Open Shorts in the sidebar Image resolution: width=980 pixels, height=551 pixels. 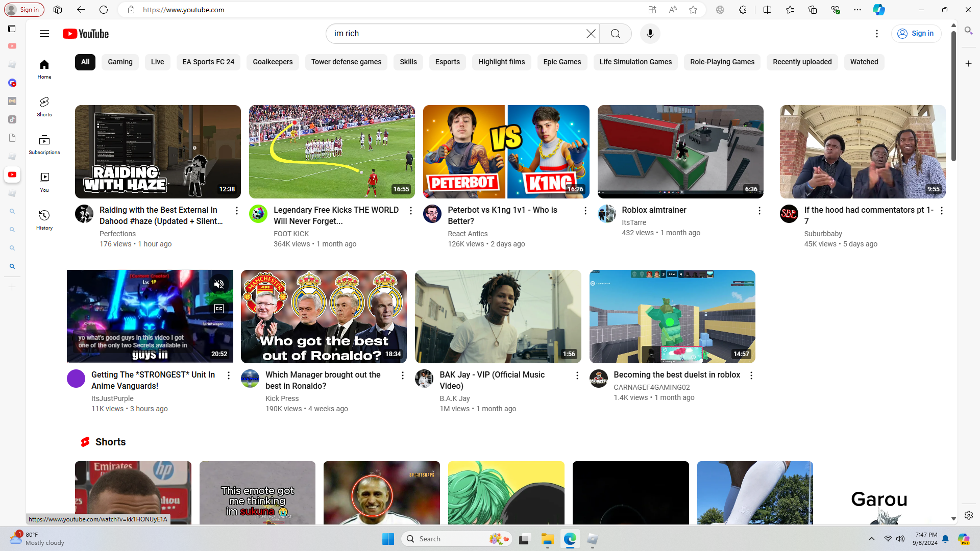pos(44,106)
